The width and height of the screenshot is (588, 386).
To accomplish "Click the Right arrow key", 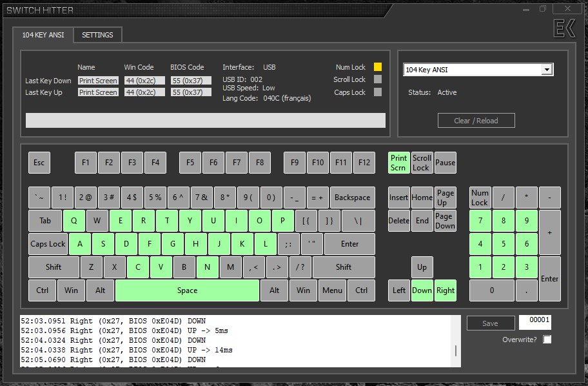I will [x=445, y=290].
